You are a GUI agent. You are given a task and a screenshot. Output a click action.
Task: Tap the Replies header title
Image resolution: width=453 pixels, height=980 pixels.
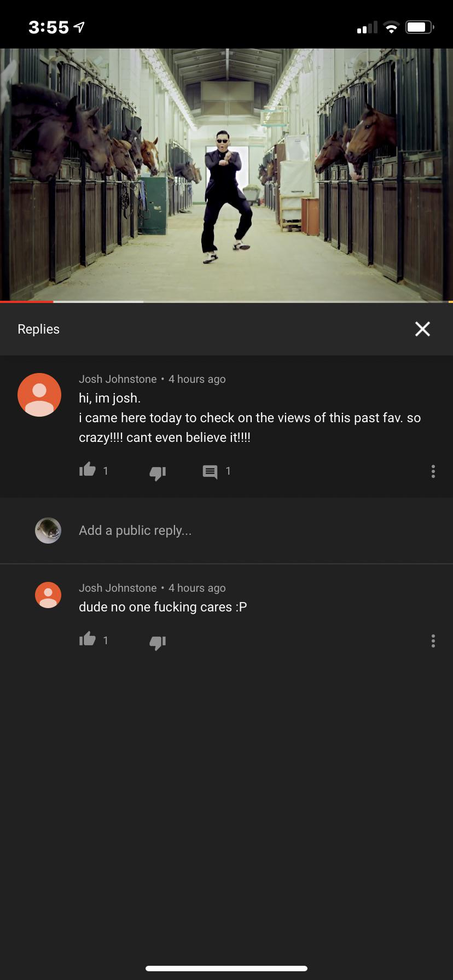(38, 329)
